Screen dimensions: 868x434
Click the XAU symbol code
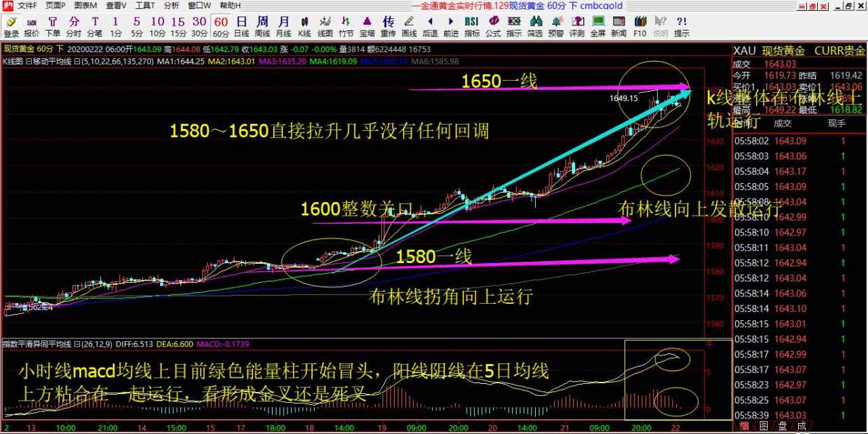click(x=745, y=51)
